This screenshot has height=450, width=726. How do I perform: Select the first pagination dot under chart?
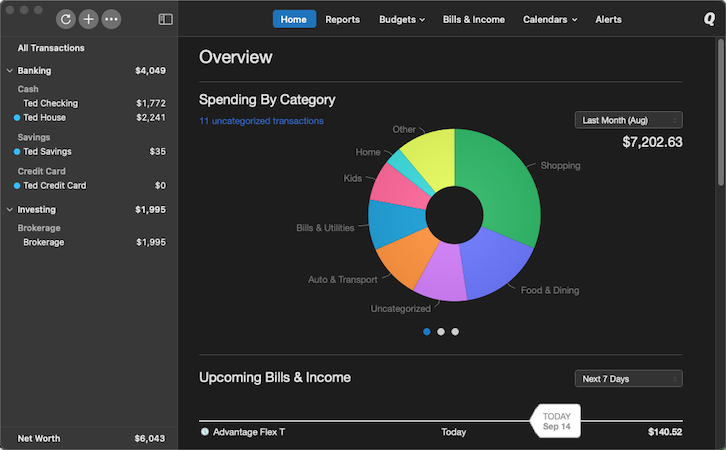click(x=427, y=331)
